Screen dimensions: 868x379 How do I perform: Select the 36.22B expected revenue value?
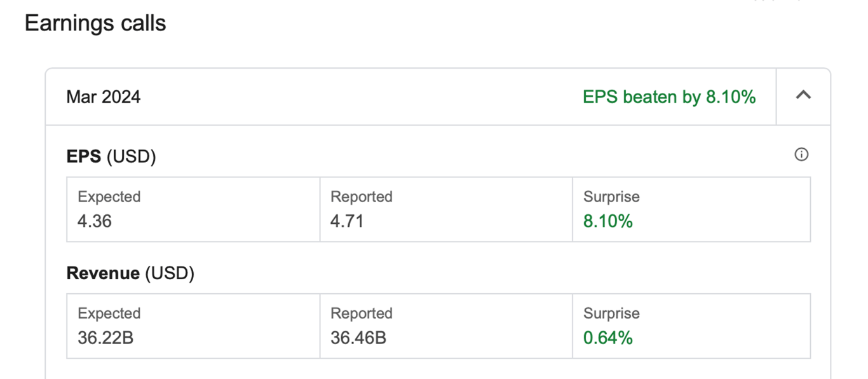105,338
